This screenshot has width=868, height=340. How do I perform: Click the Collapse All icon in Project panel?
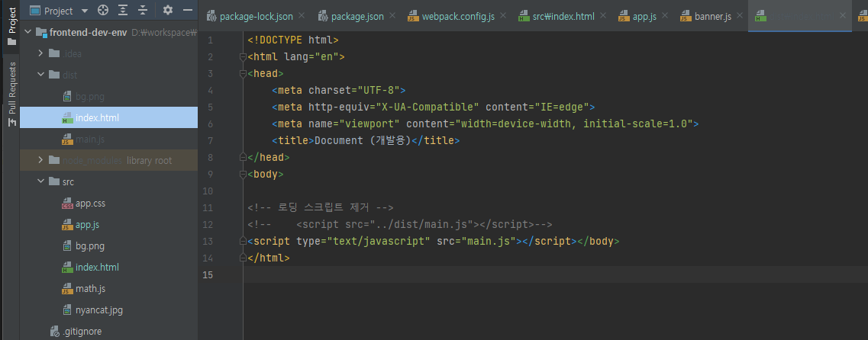coord(143,11)
